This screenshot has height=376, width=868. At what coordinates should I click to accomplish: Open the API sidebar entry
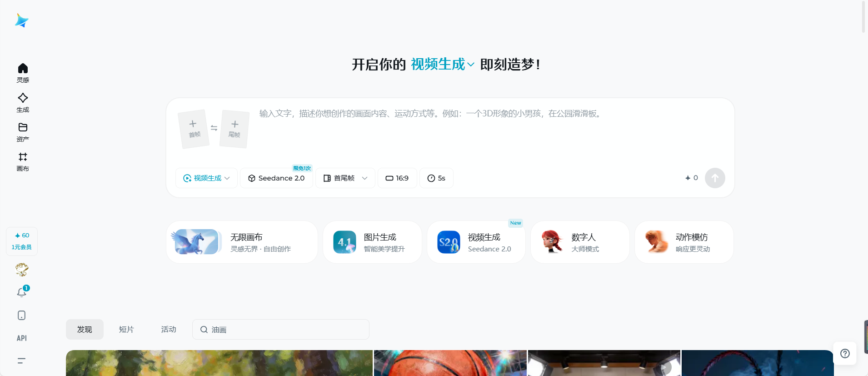point(21,338)
